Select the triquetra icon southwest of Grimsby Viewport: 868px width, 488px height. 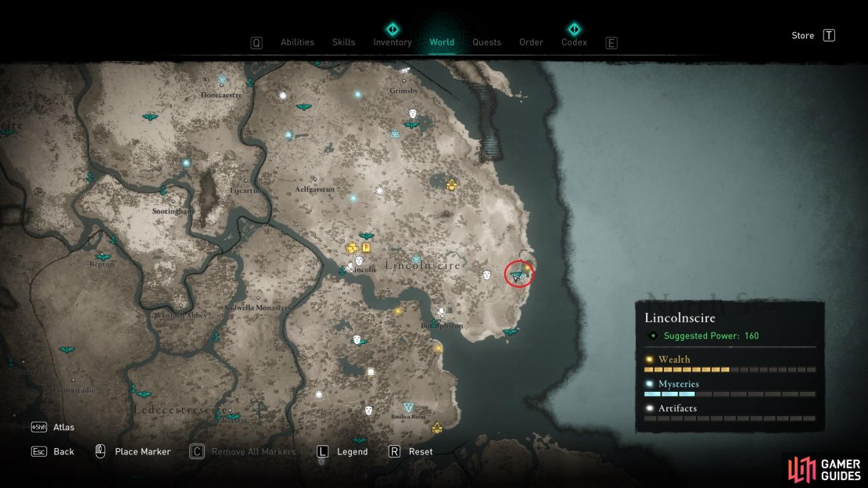coord(395,134)
